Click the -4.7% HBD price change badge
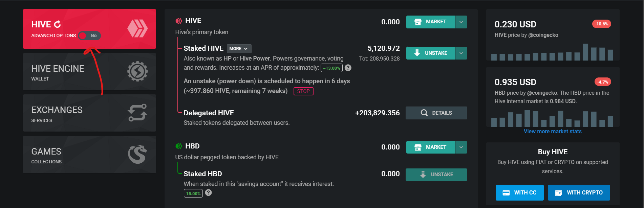 coord(603,82)
